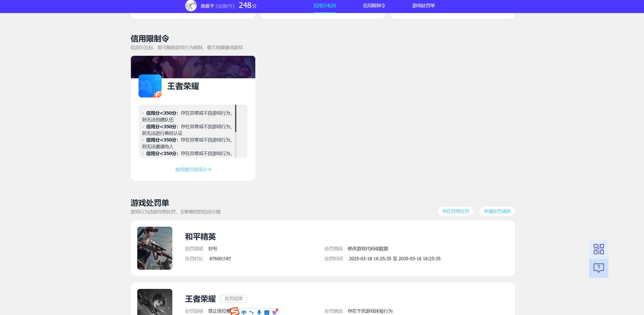Click the user avatar in the header
The height and width of the screenshot is (315, 644).
(x=191, y=6)
